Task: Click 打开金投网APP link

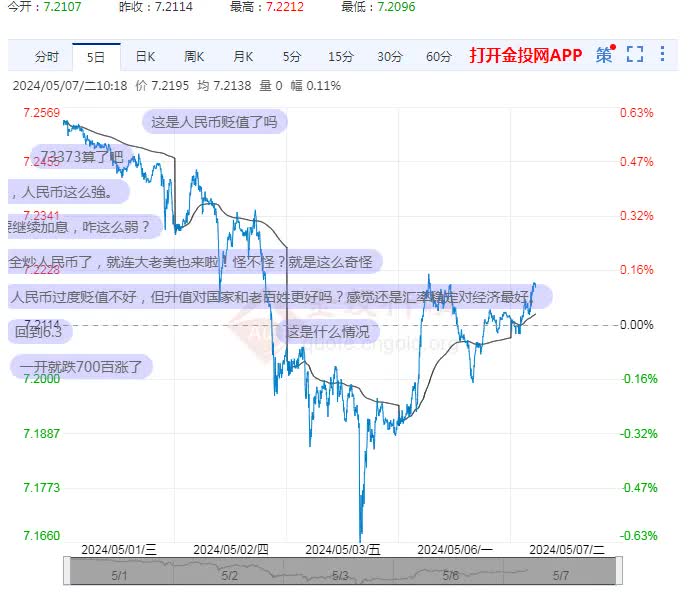Action: [525, 56]
